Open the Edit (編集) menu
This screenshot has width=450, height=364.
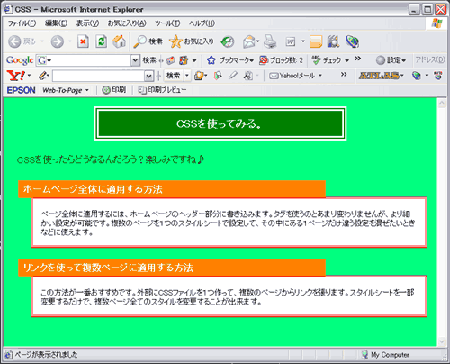point(56,23)
